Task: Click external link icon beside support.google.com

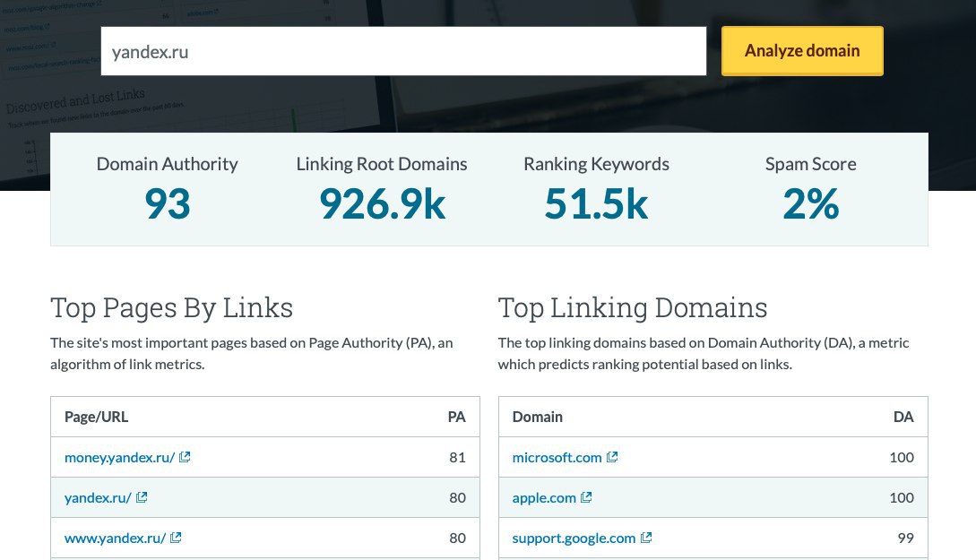Action: click(646, 538)
